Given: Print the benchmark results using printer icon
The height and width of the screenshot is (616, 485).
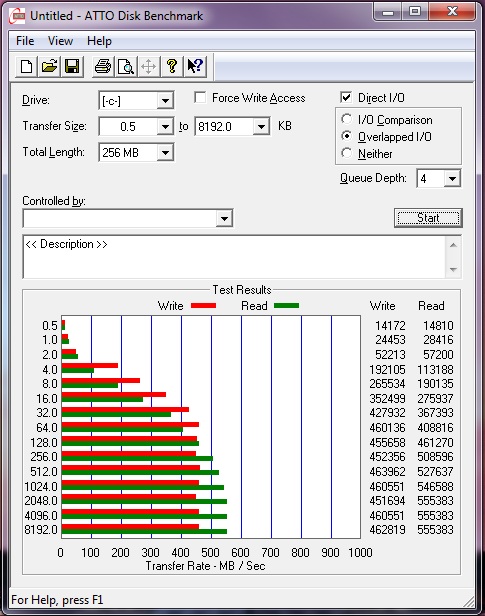Looking at the screenshot, I should (x=103, y=66).
